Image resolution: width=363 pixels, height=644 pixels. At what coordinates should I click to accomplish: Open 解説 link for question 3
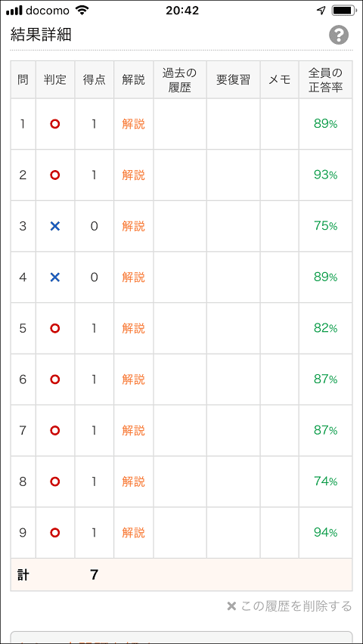[x=134, y=226]
